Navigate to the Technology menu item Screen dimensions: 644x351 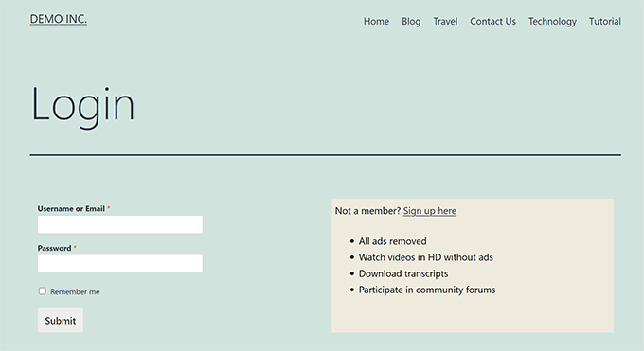click(552, 22)
